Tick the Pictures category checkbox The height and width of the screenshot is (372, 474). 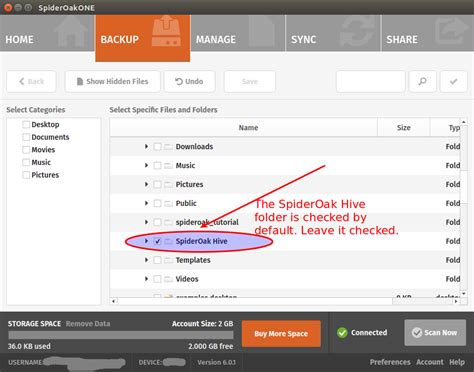click(x=26, y=175)
